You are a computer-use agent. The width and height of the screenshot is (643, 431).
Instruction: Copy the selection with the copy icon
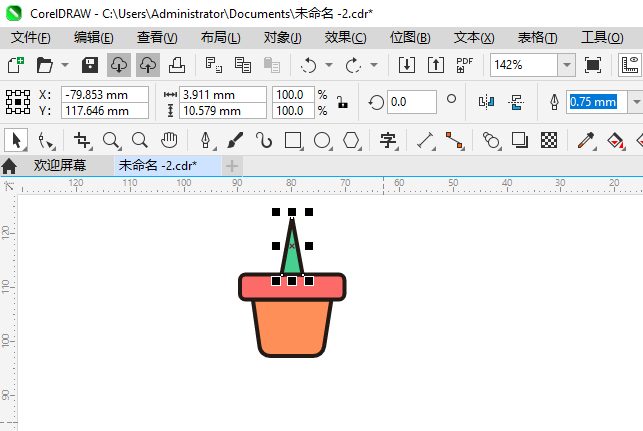tap(243, 65)
